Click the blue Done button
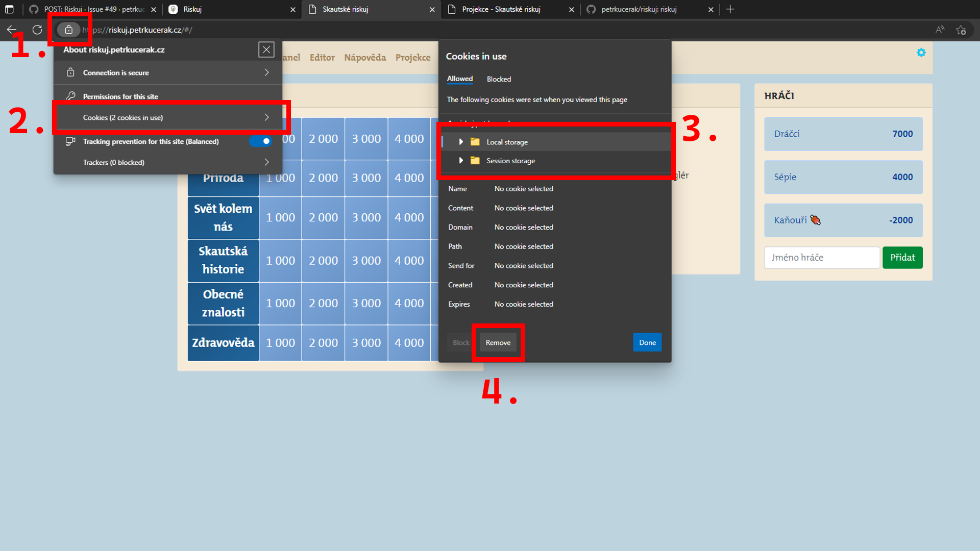The image size is (980, 551). tap(647, 343)
